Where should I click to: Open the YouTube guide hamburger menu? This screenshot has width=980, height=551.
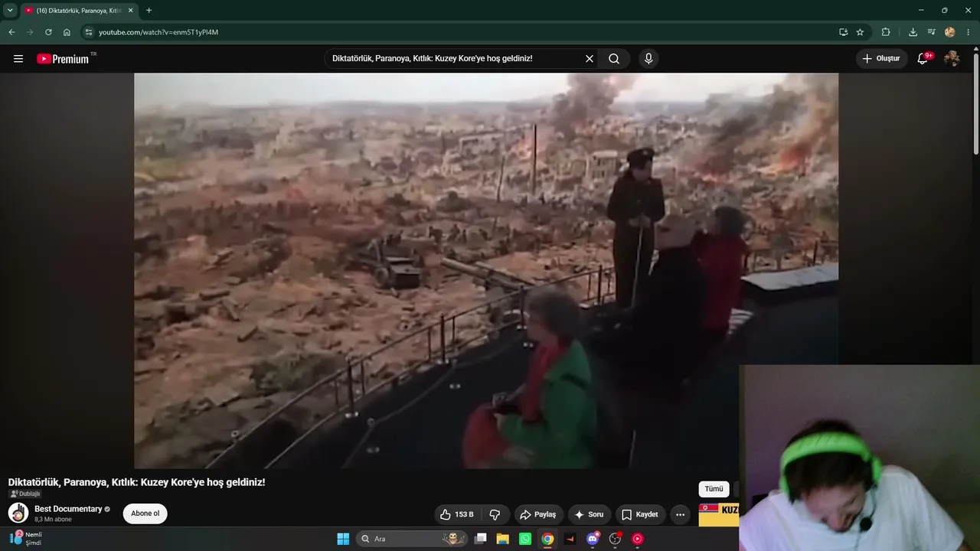click(18, 59)
